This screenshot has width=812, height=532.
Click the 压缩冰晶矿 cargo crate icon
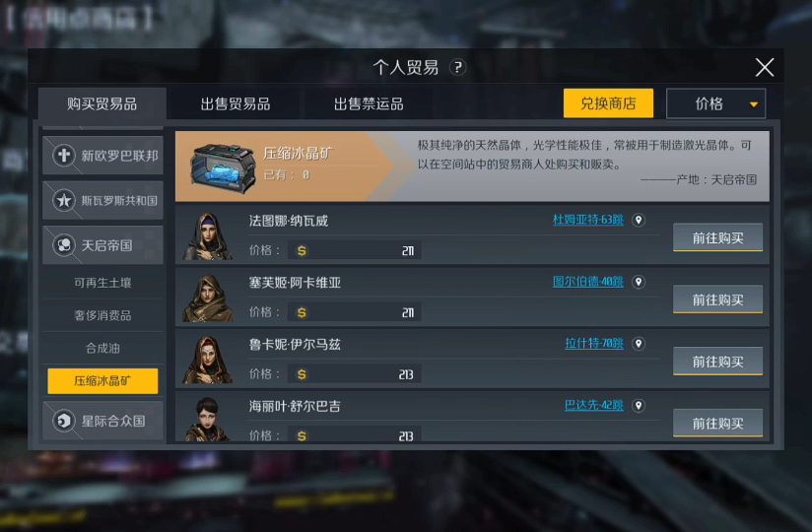click(x=223, y=167)
